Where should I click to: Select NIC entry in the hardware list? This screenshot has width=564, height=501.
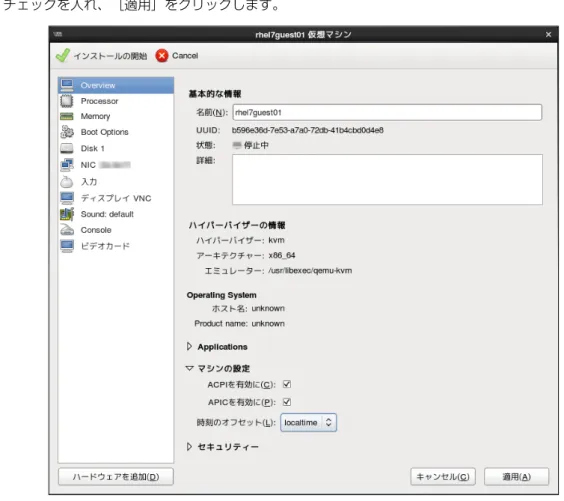(x=116, y=165)
